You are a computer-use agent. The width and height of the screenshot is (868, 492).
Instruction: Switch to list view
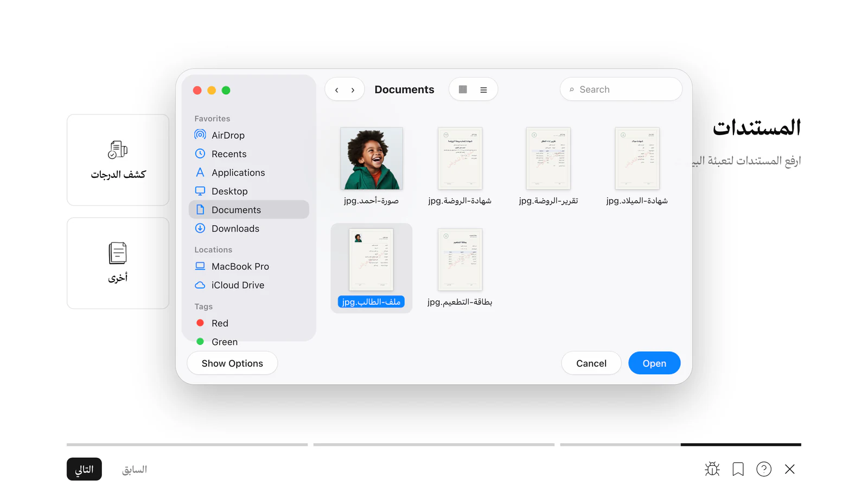point(483,90)
